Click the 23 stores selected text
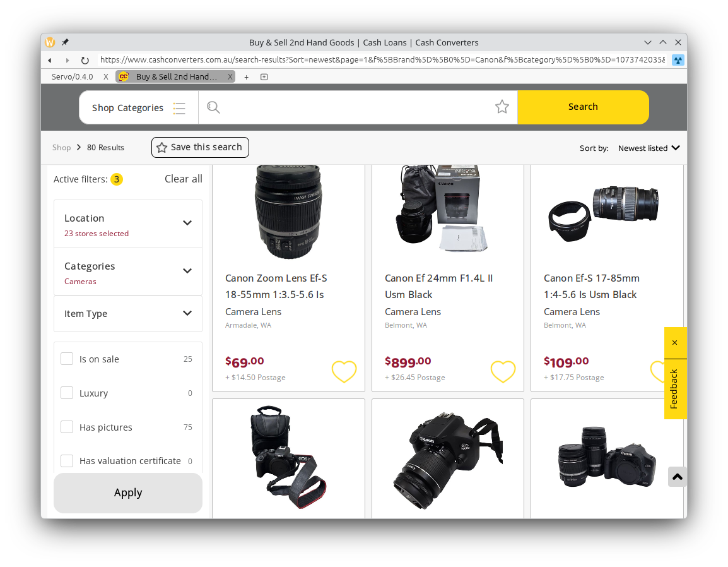 tap(97, 234)
